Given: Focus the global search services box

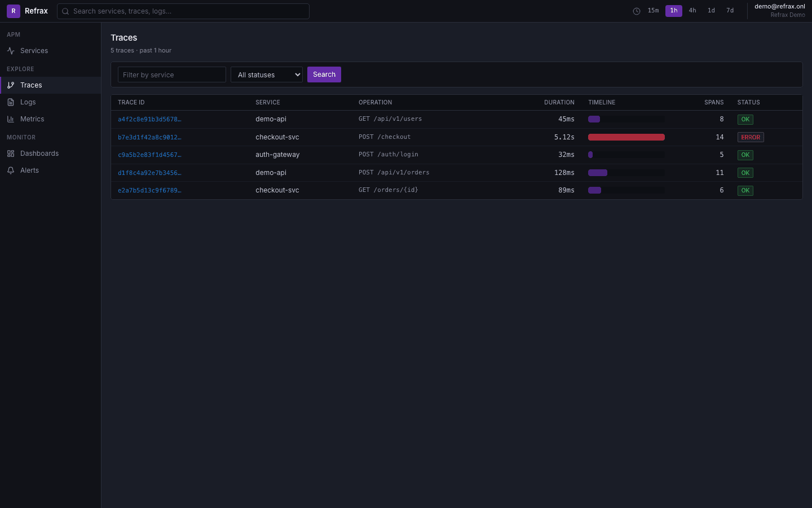Looking at the screenshot, I should (x=183, y=11).
